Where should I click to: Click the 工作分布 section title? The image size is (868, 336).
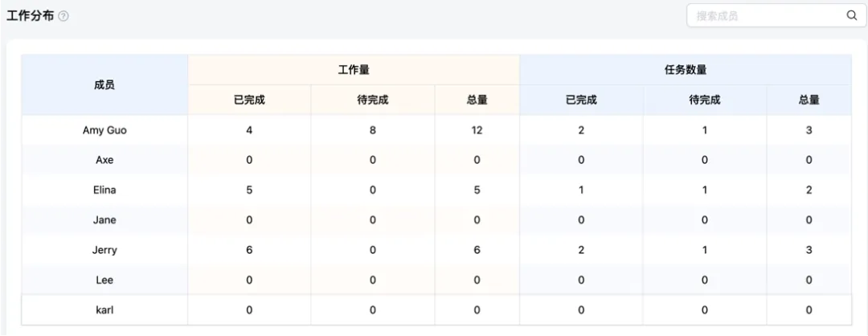[30, 16]
